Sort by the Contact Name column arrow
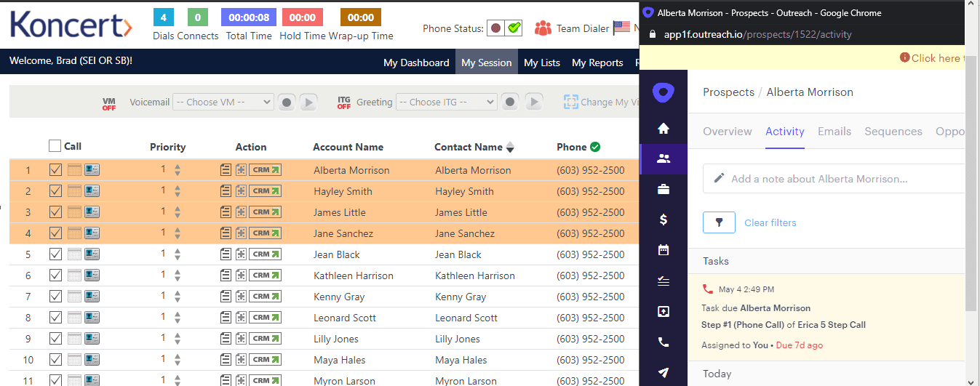The image size is (980, 386). pos(510,148)
